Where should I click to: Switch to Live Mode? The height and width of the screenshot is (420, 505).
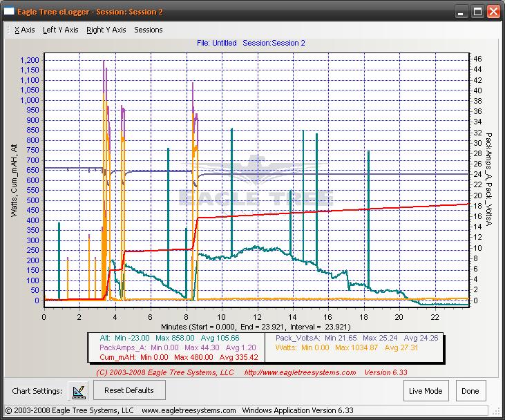pos(426,391)
